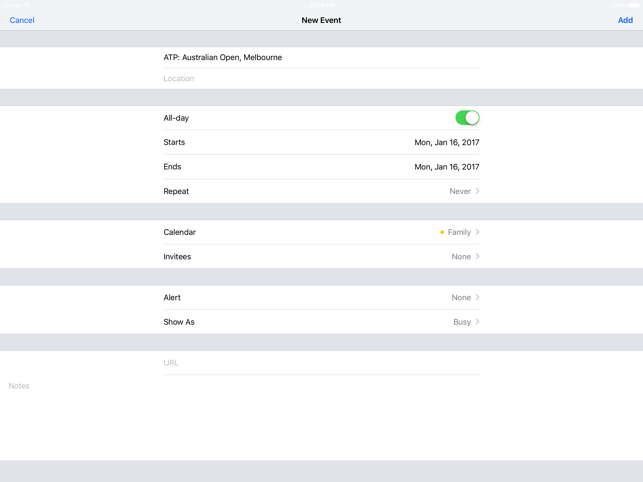Tap the URL field

tap(321, 363)
